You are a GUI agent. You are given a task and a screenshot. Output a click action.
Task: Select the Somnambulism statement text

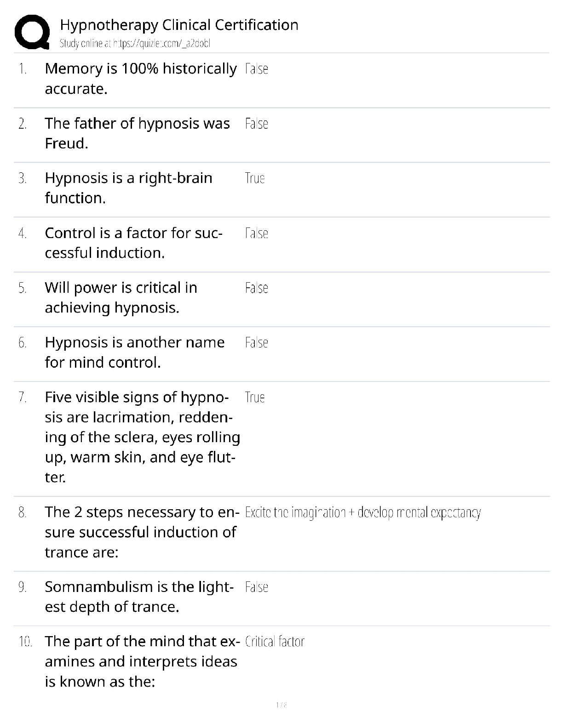[x=139, y=597]
